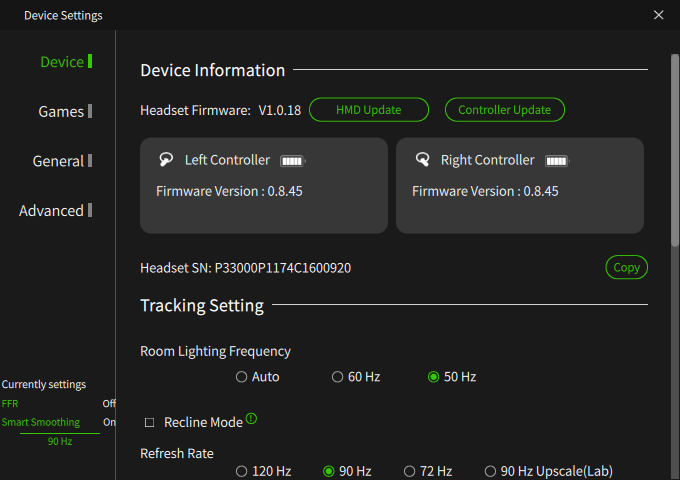Image resolution: width=680 pixels, height=480 pixels.
Task: Select 60 Hz room lighting frequency
Action: point(337,377)
